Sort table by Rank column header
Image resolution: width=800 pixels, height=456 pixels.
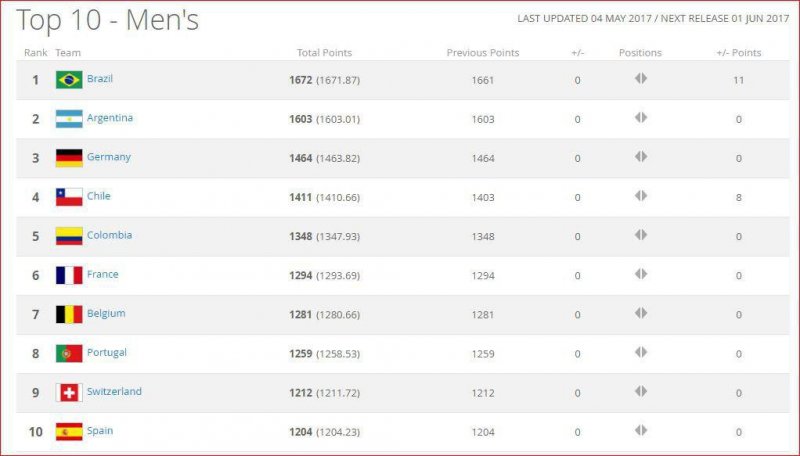click(35, 53)
